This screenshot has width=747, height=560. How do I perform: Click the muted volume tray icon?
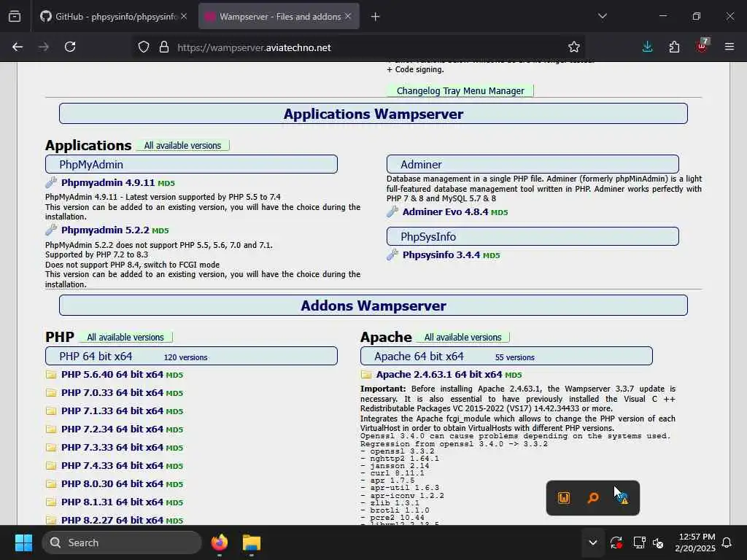(658, 542)
